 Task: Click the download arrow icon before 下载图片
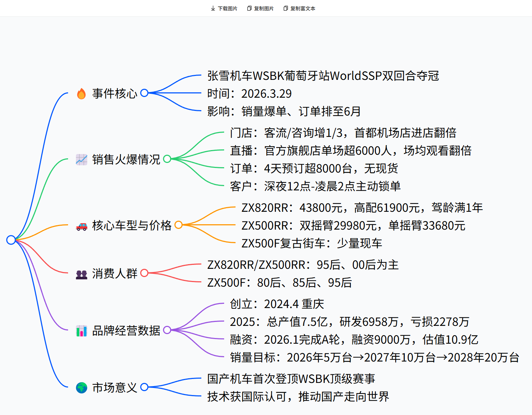coord(213,8)
